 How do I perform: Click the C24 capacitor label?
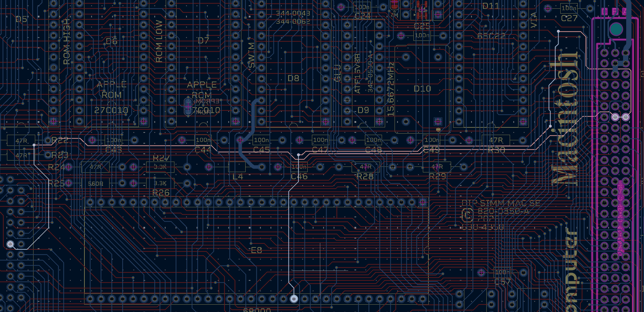[x=363, y=16]
